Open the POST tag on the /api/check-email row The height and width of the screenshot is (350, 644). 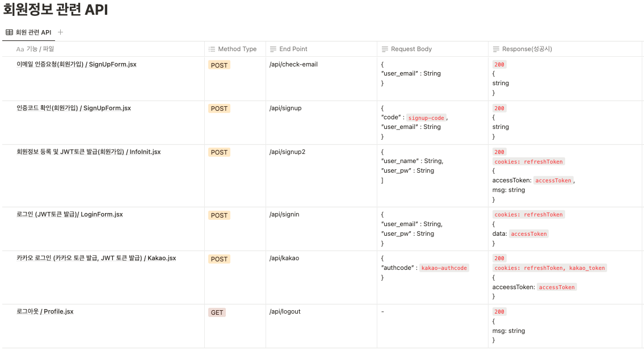click(219, 65)
